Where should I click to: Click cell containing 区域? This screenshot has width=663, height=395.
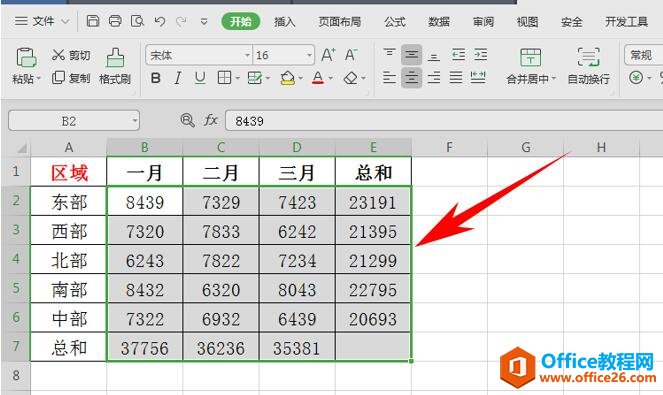pos(68,172)
